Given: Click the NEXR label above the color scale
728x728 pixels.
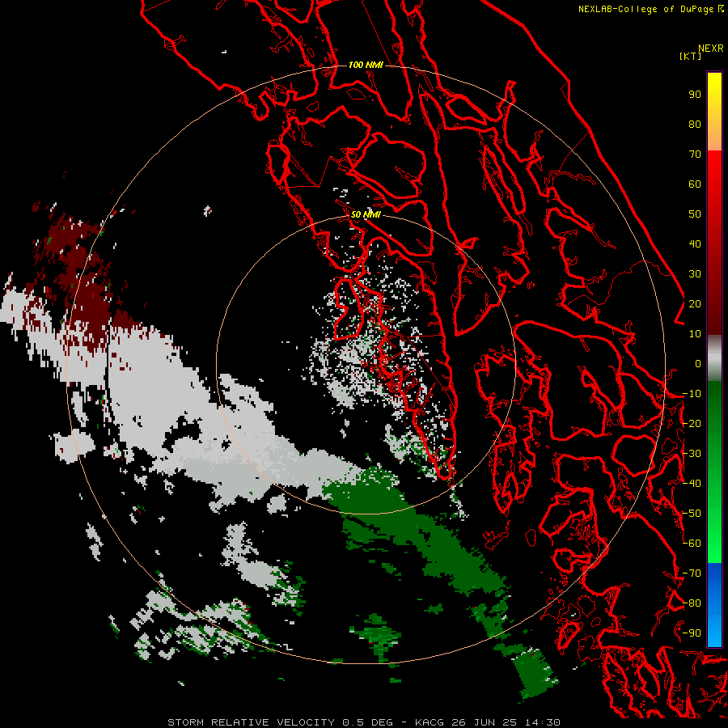Looking at the screenshot, I should coord(711,49).
